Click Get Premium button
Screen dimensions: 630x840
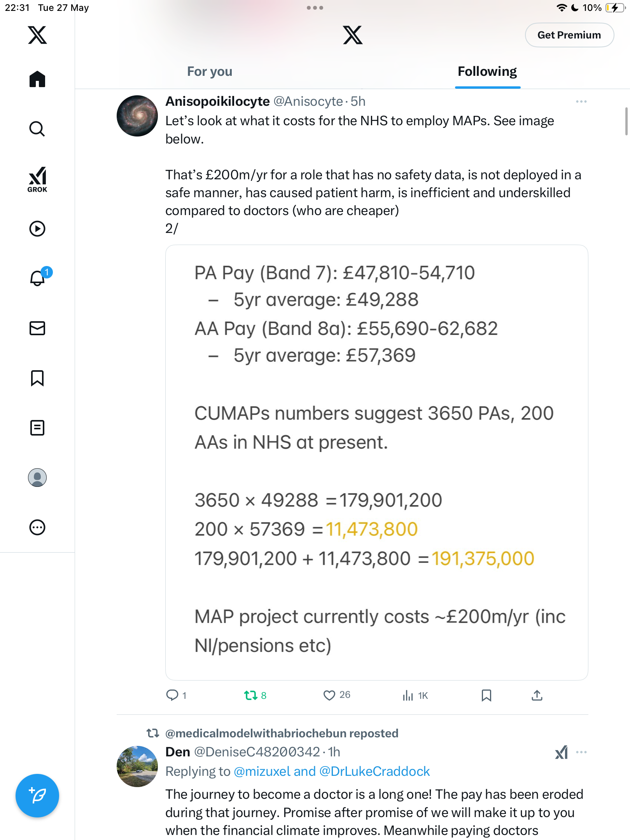click(x=569, y=35)
